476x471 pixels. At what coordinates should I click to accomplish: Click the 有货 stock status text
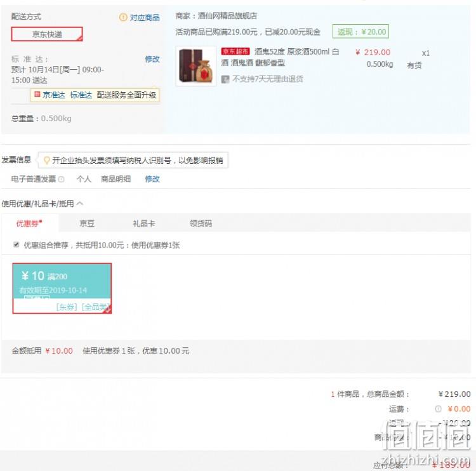pyautogui.click(x=414, y=65)
